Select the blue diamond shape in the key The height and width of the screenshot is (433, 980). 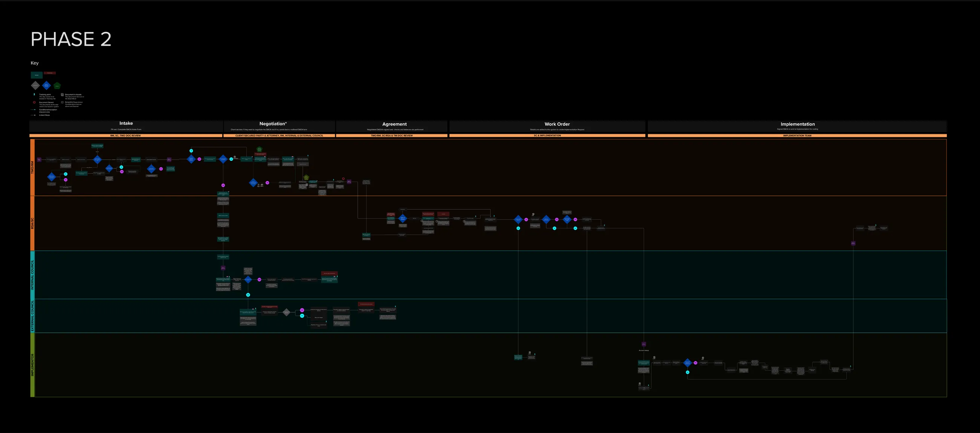pos(46,86)
